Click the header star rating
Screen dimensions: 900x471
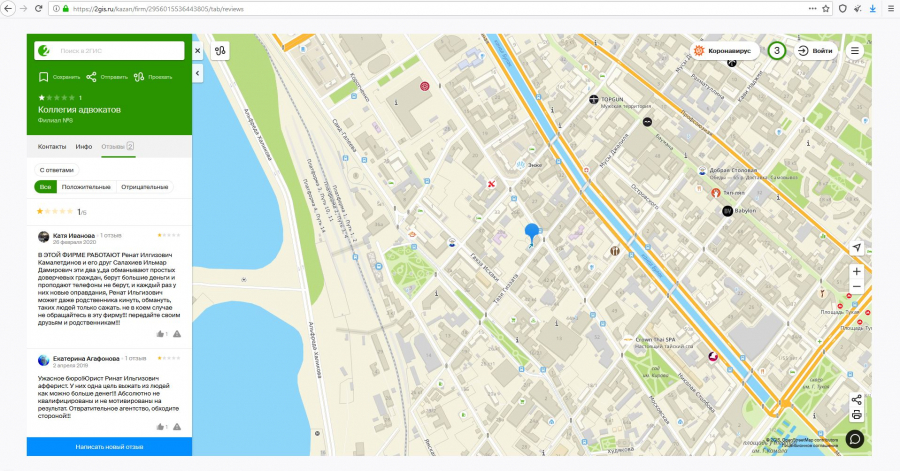[56, 98]
